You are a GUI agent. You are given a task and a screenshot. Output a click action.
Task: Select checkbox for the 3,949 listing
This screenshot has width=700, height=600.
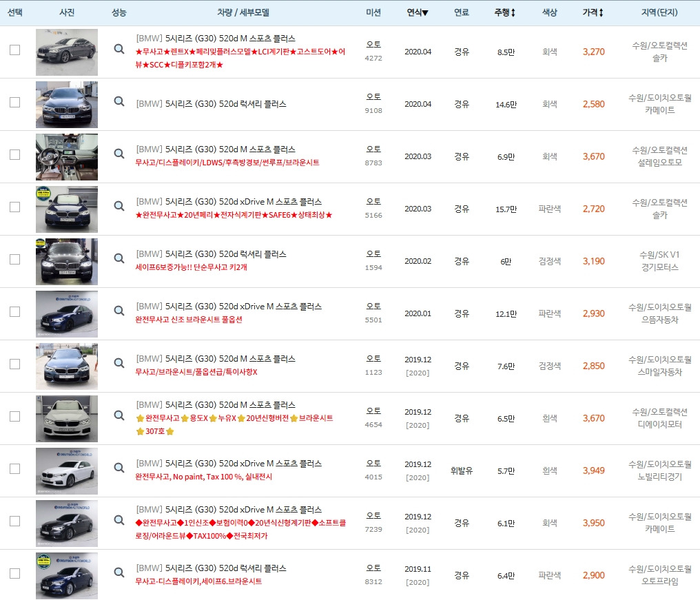[x=14, y=468]
